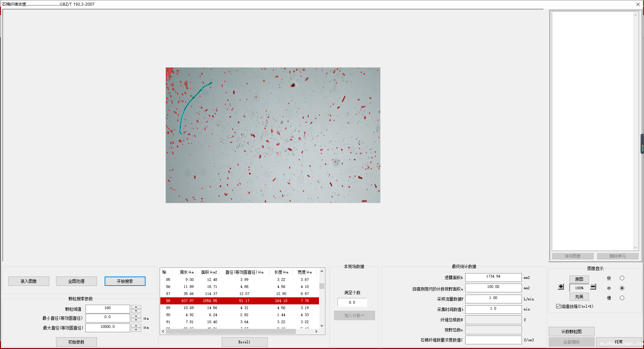644x349 pixels.
Task: Toggle the 插值放缩 checkbox
Action: click(558, 306)
